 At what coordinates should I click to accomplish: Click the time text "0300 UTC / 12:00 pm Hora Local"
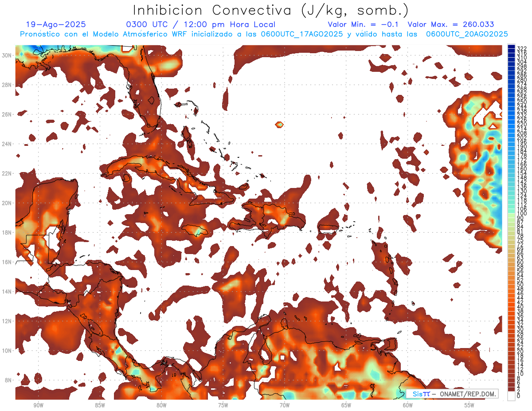pos(201,25)
